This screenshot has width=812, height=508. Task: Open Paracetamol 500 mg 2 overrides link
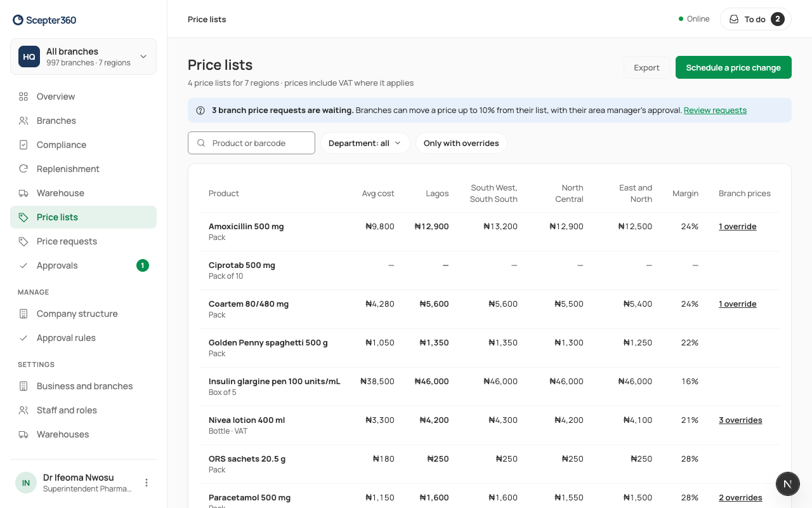click(740, 498)
